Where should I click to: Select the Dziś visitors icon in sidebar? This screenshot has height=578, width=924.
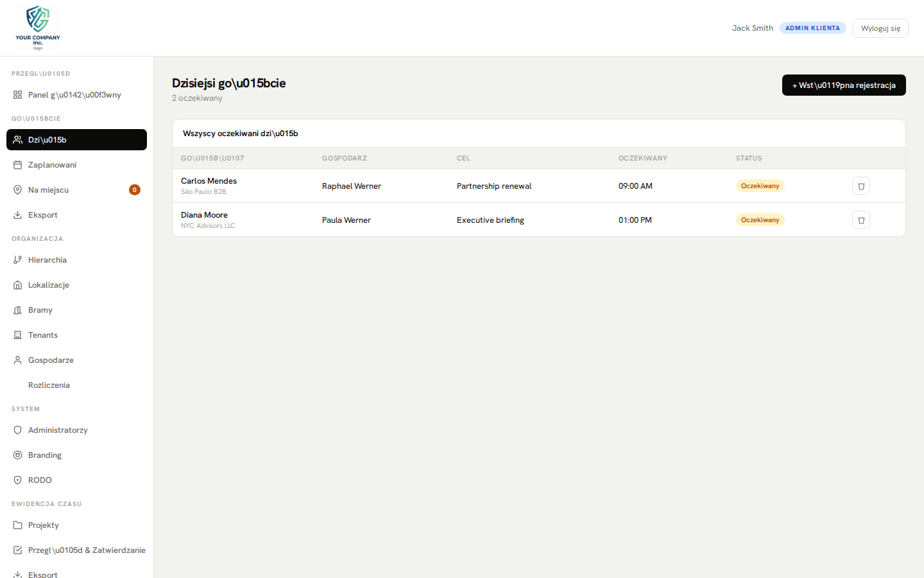pyautogui.click(x=17, y=139)
